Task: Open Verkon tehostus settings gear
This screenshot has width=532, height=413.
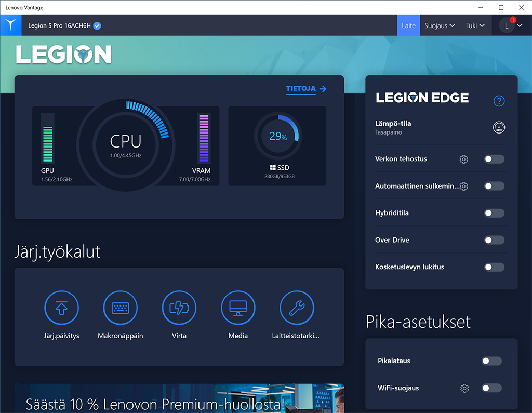Action: coord(463,159)
